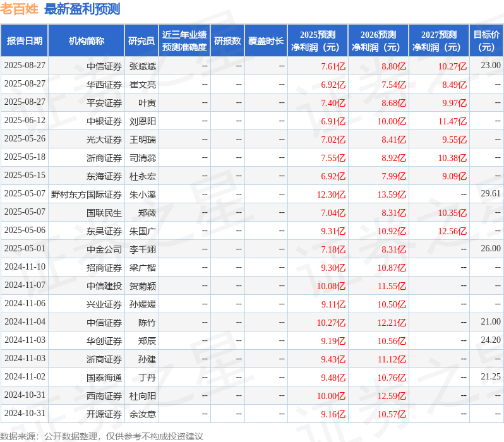
Task: Click 12.21亿 forecast value
Action: click(x=392, y=323)
